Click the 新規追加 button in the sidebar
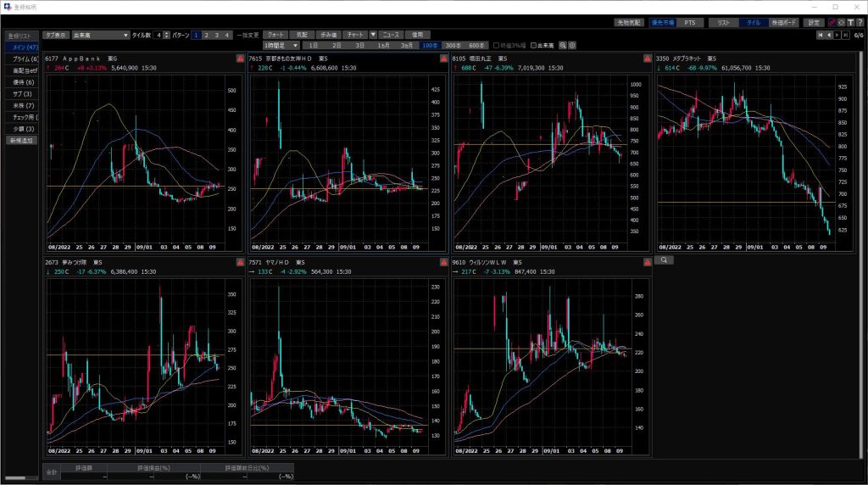Screen dimensions: 868x485 21,140
